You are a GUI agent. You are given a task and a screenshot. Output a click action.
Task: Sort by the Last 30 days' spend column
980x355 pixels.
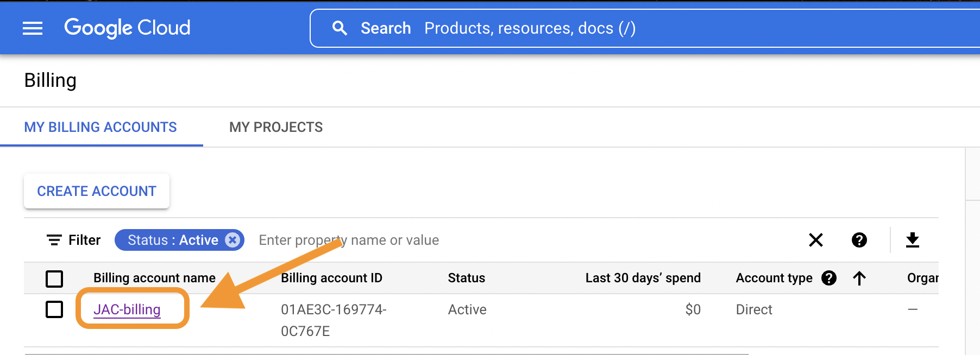click(643, 278)
